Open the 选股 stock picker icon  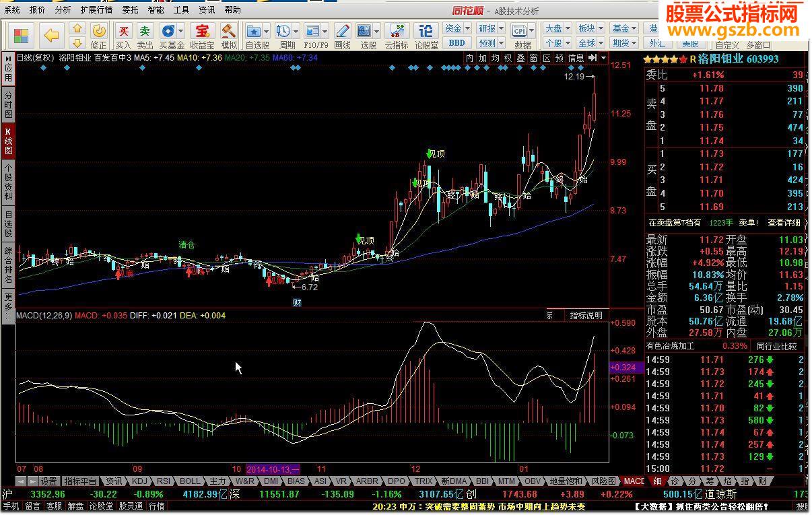coord(364,32)
